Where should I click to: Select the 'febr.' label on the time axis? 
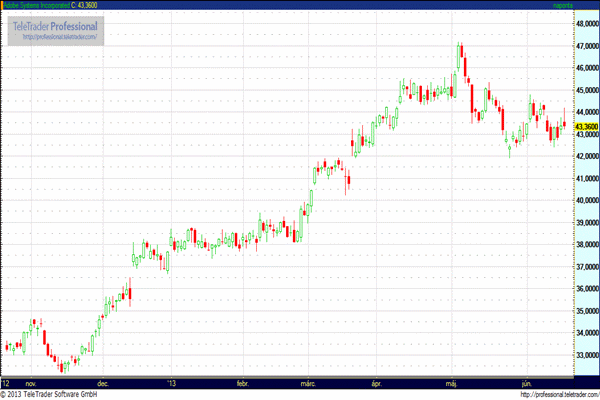241,382
